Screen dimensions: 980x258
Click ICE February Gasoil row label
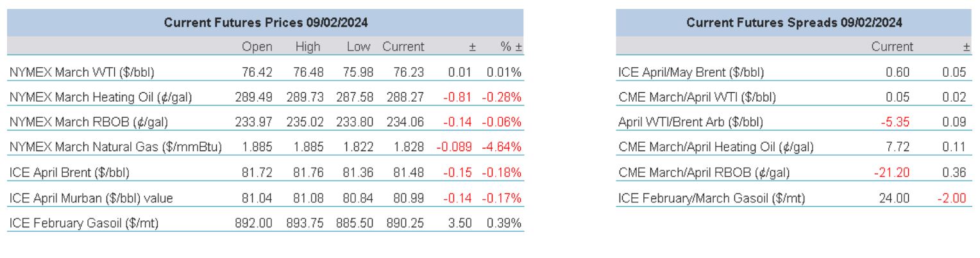point(83,223)
